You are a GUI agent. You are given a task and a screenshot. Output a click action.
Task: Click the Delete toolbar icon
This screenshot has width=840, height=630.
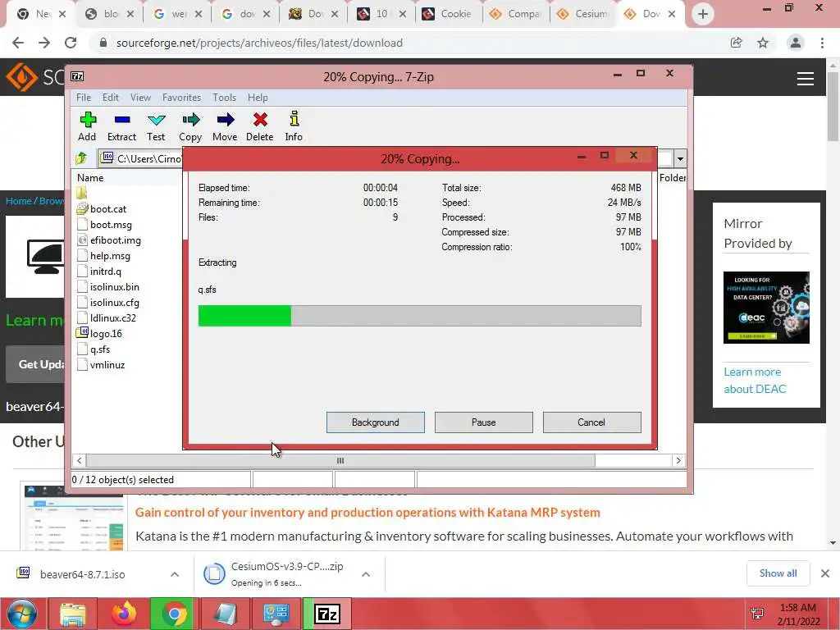260,126
